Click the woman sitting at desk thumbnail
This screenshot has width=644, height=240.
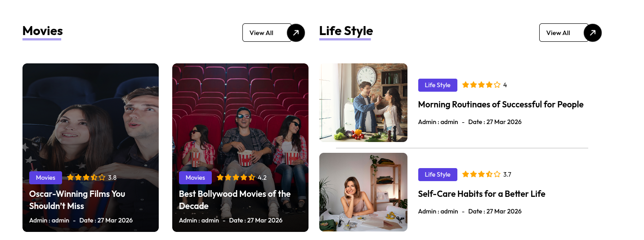pos(363,192)
